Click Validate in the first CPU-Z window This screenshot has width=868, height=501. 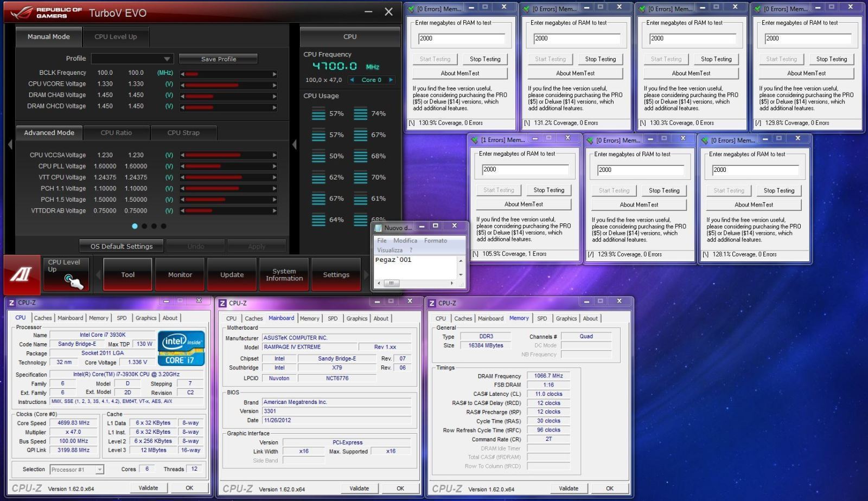(x=148, y=488)
